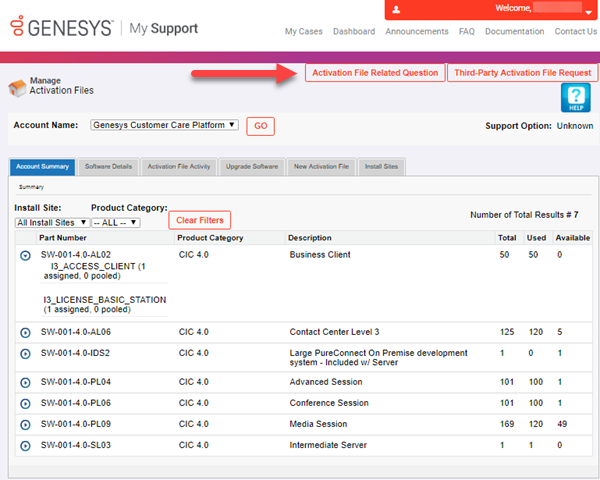Screen dimensions: 600x480
Task: Open the All Install Sites dropdown
Action: [x=52, y=222]
